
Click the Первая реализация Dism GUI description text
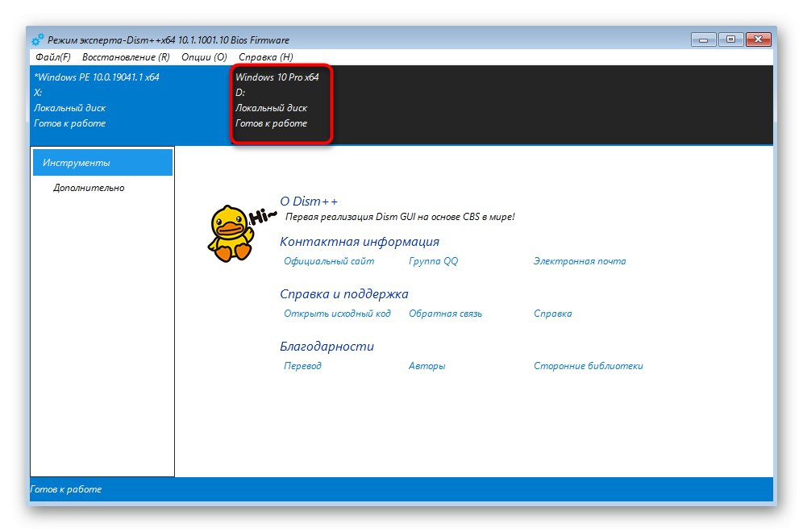(400, 217)
